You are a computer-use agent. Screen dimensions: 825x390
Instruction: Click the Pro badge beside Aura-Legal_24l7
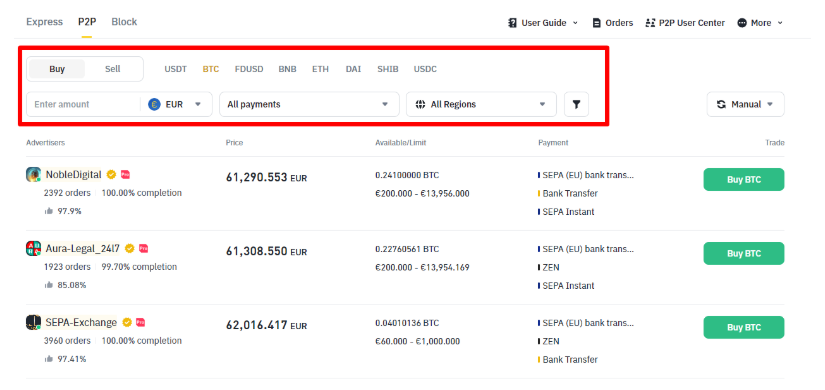click(143, 248)
